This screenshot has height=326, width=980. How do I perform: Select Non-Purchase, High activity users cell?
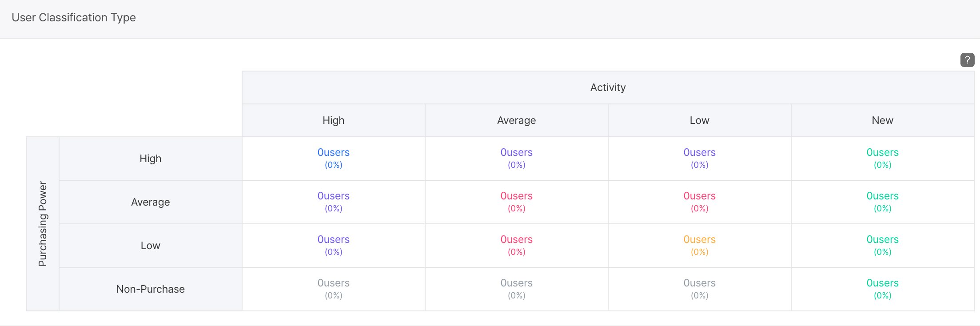[x=333, y=289]
